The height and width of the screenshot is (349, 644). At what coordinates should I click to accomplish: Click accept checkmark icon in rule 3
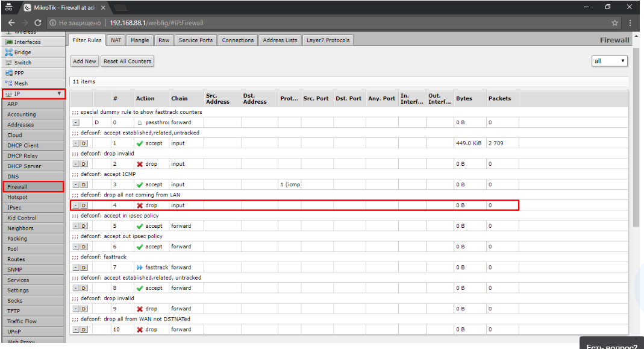[140, 185]
